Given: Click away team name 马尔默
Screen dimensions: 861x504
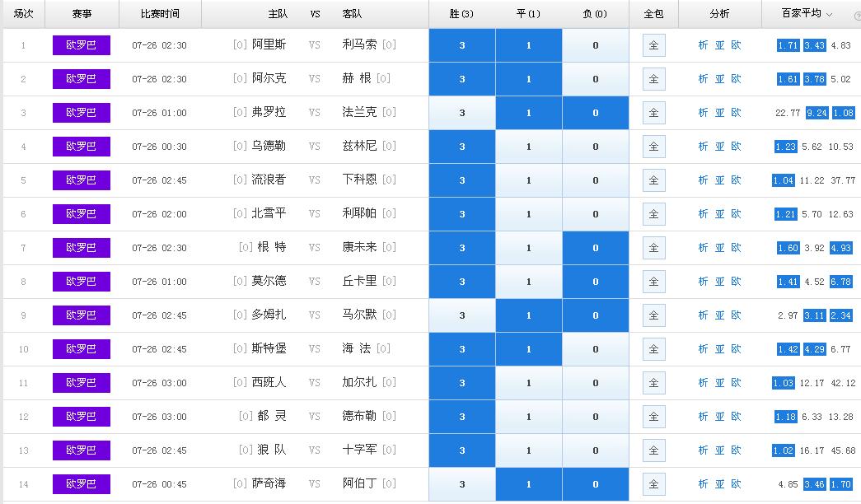Looking at the screenshot, I should point(359,315).
